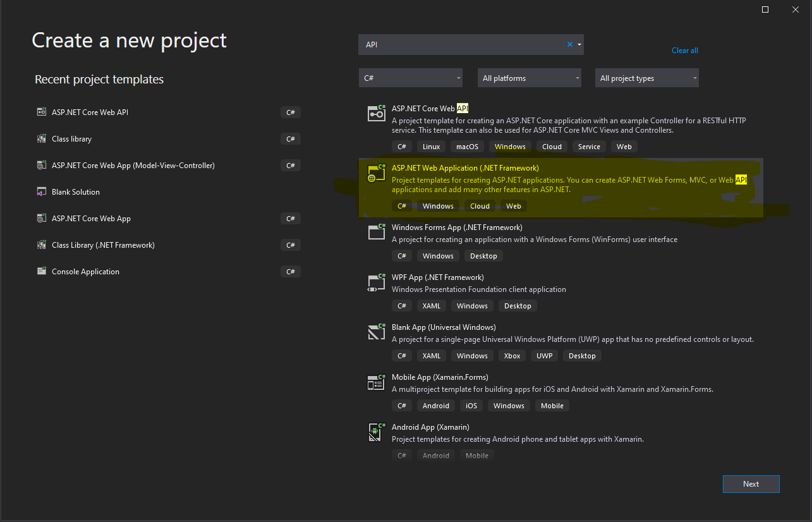The height and width of the screenshot is (522, 812).
Task: Open the All platforms filter dropdown
Action: [529, 78]
